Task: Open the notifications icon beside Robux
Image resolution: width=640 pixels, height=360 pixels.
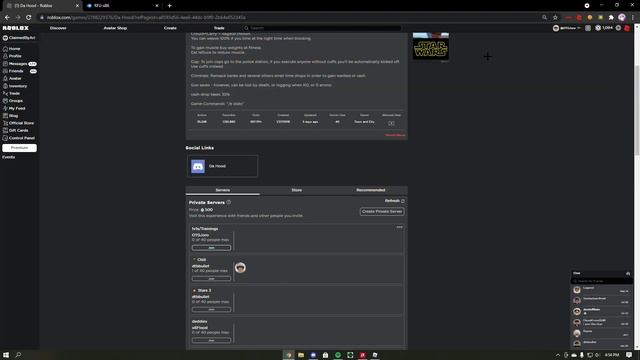Action: pyautogui.click(x=588, y=28)
